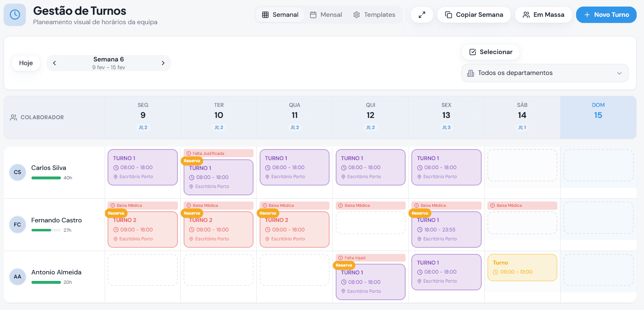Click the people count icon under SEG 9

coord(141,128)
